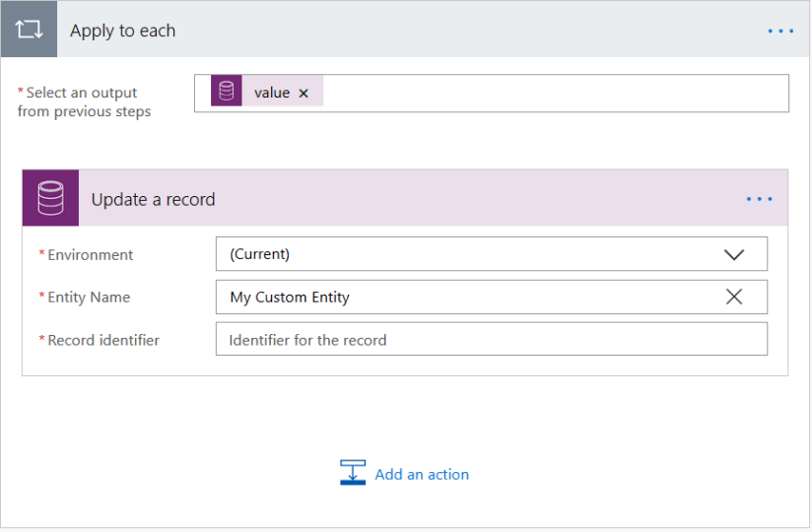Click the Update a record header title
This screenshot has height=532, width=812.
(153, 200)
